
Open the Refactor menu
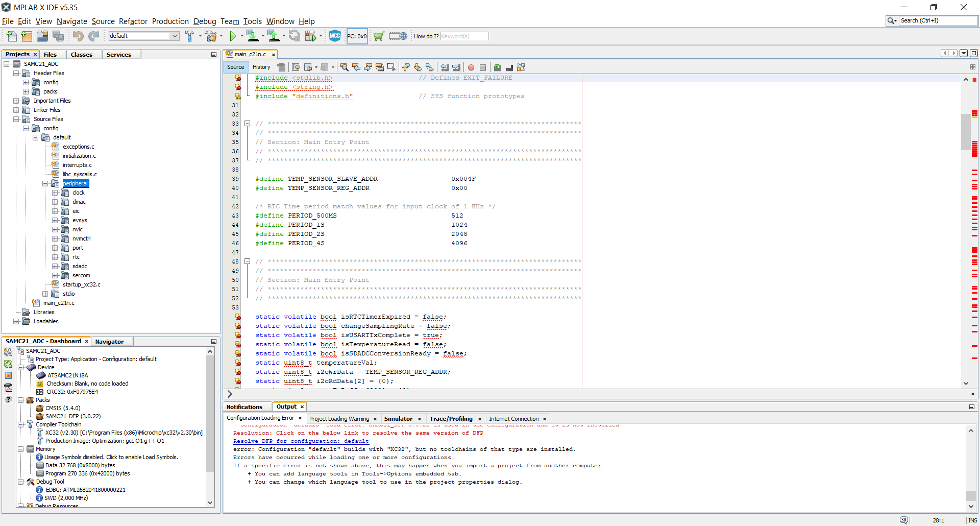coord(133,21)
